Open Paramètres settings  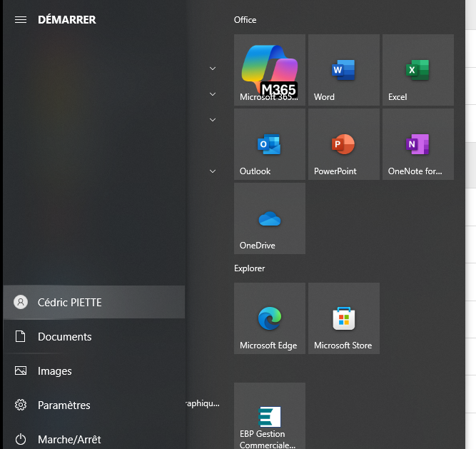(94, 405)
